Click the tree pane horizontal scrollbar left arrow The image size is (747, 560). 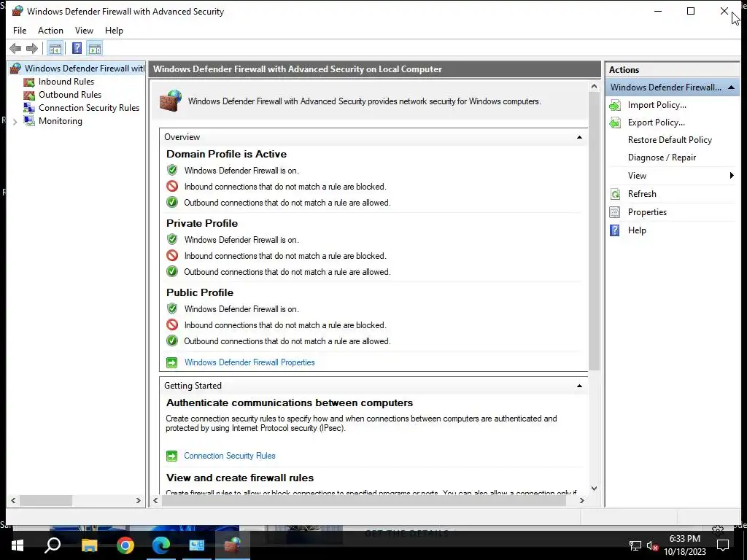coord(13,500)
